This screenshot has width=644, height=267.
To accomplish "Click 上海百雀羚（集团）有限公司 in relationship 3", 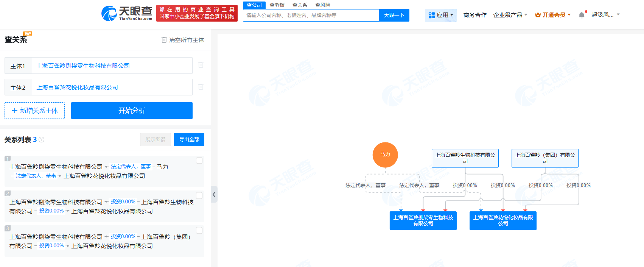I will [x=100, y=241].
